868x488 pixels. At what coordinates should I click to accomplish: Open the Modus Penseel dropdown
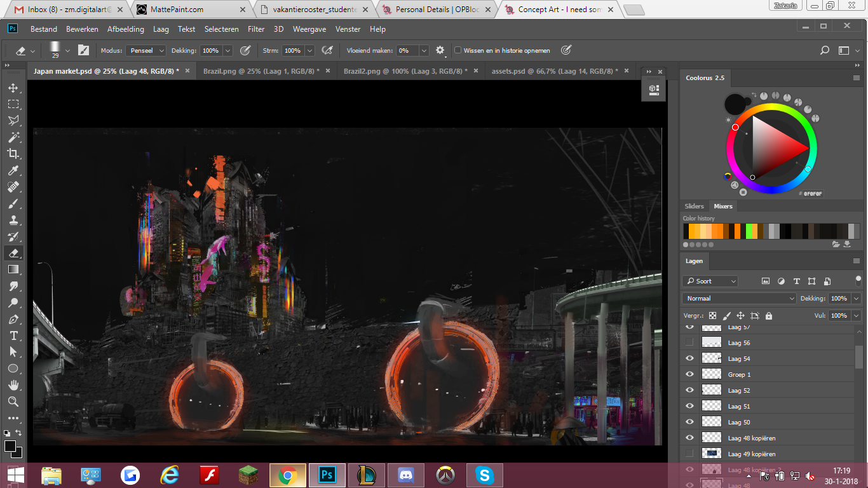[x=146, y=51]
